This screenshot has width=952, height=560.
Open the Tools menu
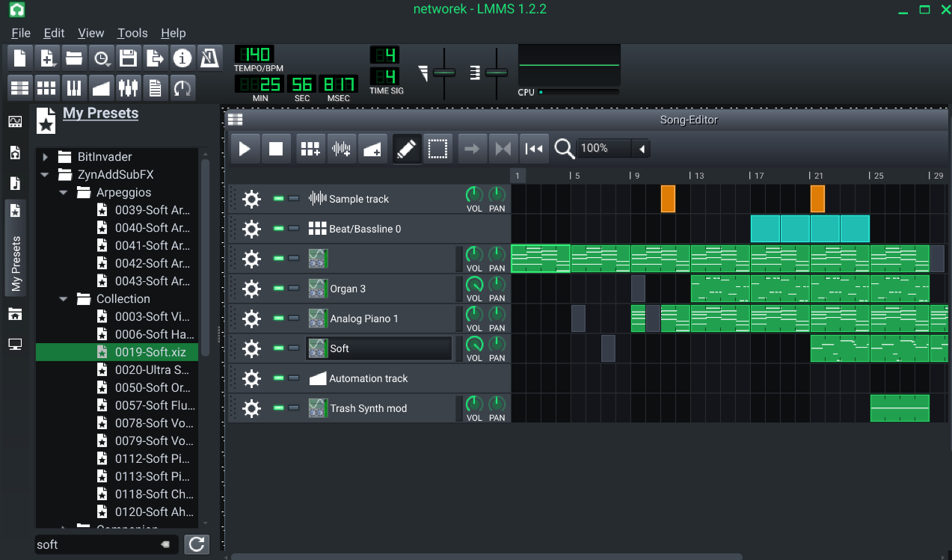pyautogui.click(x=132, y=33)
